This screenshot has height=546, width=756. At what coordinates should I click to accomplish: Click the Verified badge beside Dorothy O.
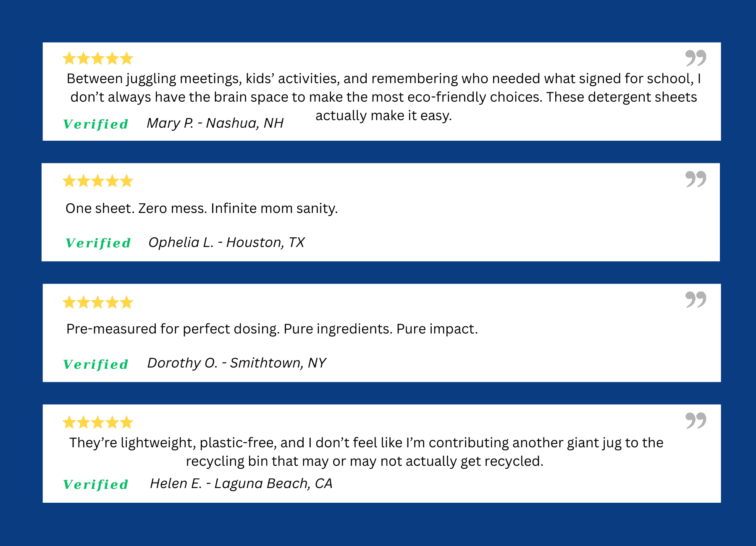(x=96, y=364)
